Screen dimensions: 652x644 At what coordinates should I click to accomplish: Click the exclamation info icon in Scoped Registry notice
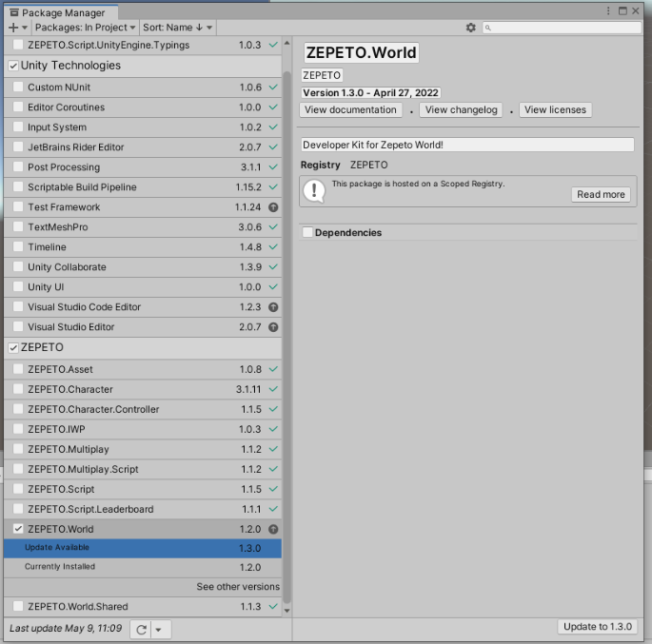coord(314,191)
